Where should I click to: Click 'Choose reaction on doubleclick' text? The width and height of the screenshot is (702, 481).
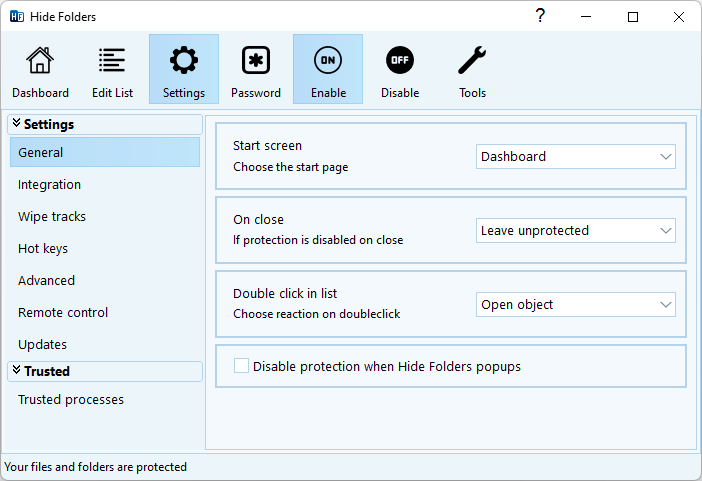(317, 314)
